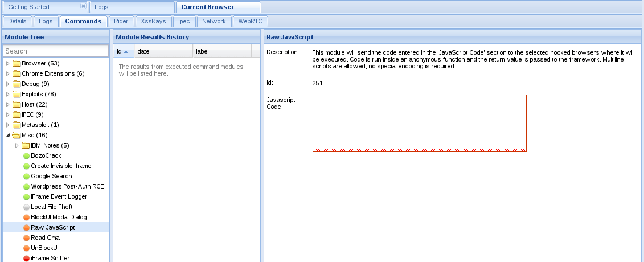Click the green status icon beside BozoCrack
This screenshot has height=262, width=644.
point(26,156)
